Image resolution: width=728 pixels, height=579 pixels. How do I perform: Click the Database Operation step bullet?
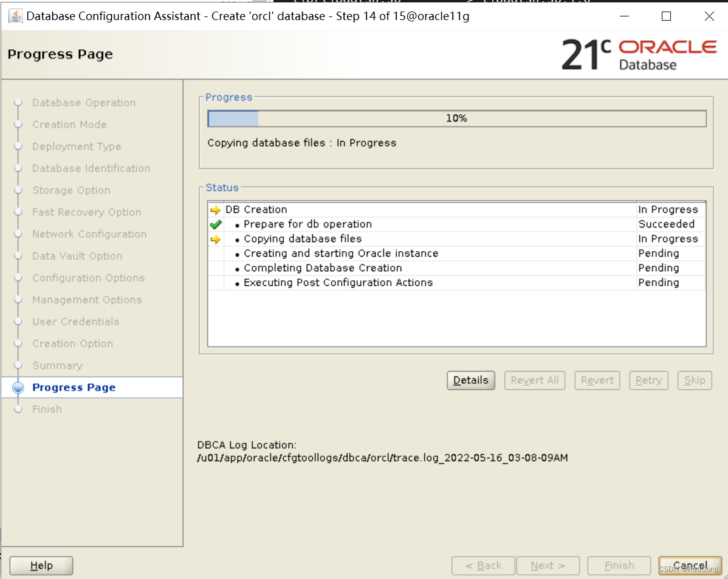(x=18, y=103)
